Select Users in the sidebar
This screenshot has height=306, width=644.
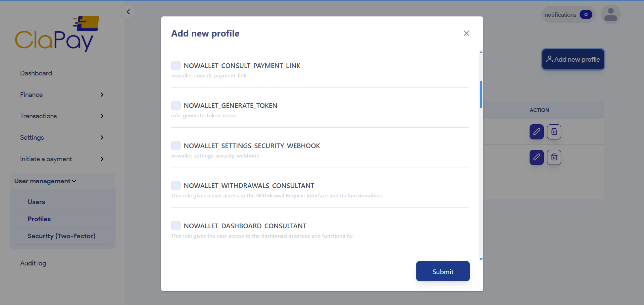point(36,202)
